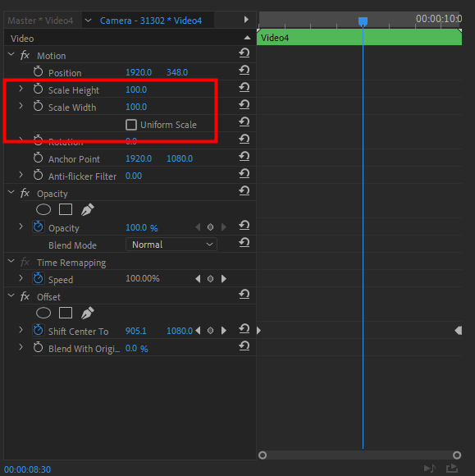This screenshot has width=475, height=476.
Task: Toggle the Motion fx effect
Action: tap(25, 55)
